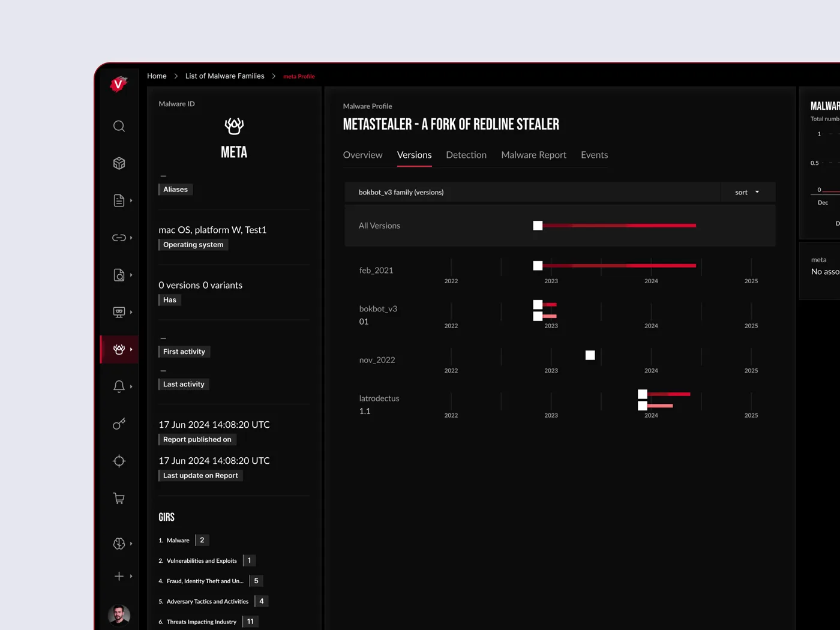Click the Operating system label tag
840x630 pixels.
click(193, 244)
